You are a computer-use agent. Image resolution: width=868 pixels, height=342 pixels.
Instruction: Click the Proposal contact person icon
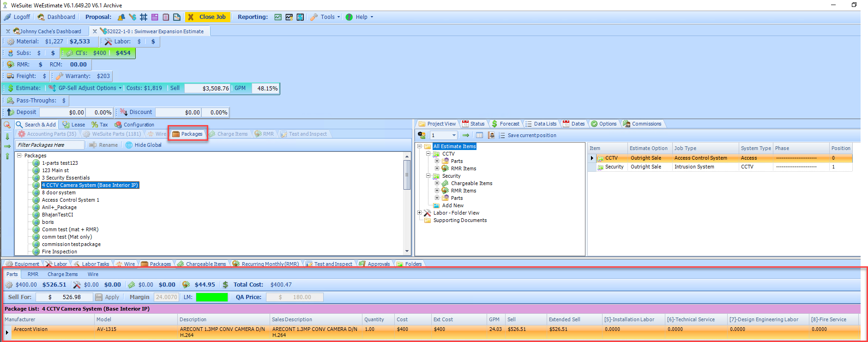pyautogui.click(x=121, y=17)
